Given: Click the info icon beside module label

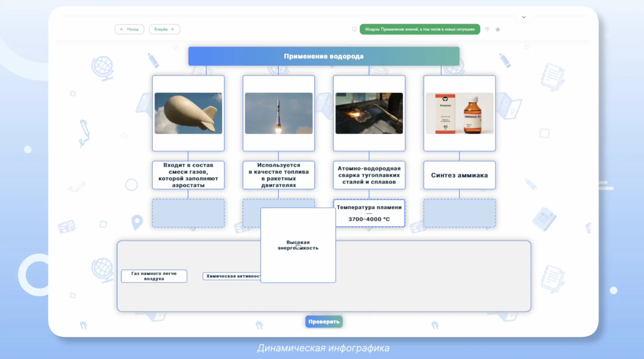Looking at the screenshot, I should coord(354,29).
